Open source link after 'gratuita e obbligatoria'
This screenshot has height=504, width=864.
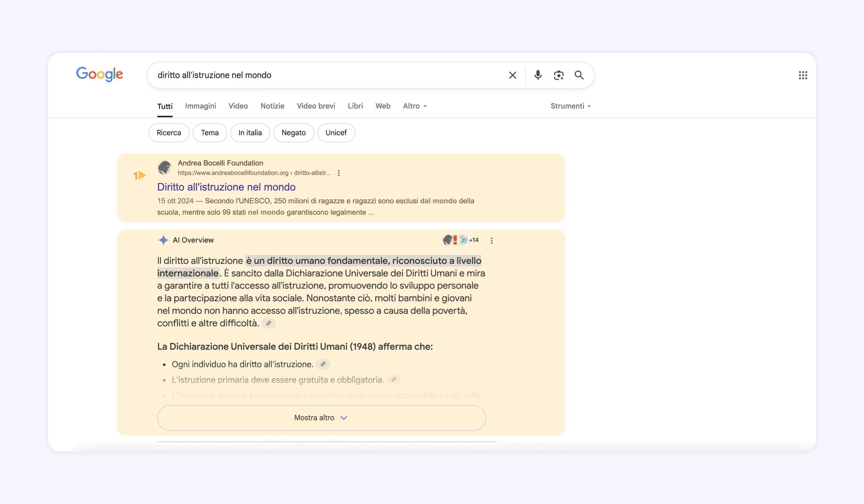(394, 380)
